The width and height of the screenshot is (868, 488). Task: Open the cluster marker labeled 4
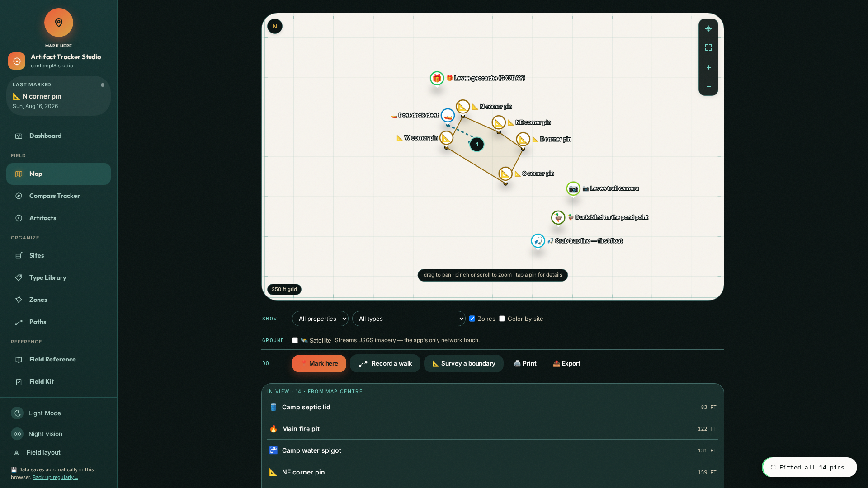coord(476,145)
